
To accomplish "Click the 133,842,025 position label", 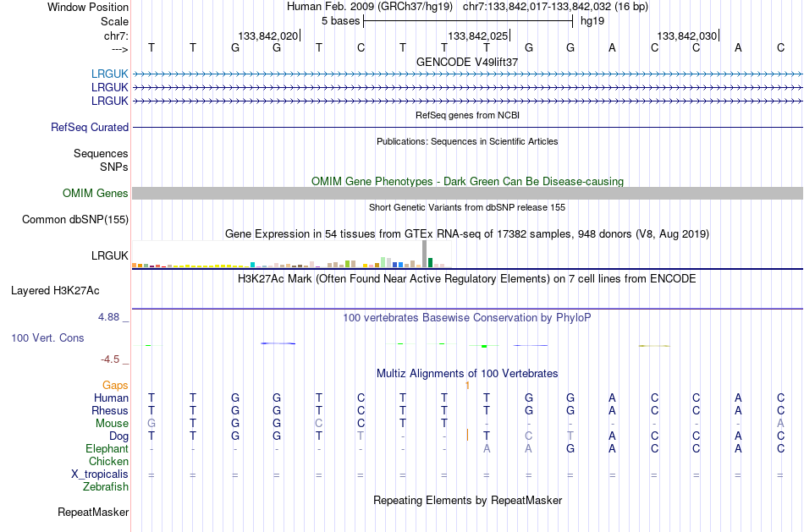I will point(477,36).
